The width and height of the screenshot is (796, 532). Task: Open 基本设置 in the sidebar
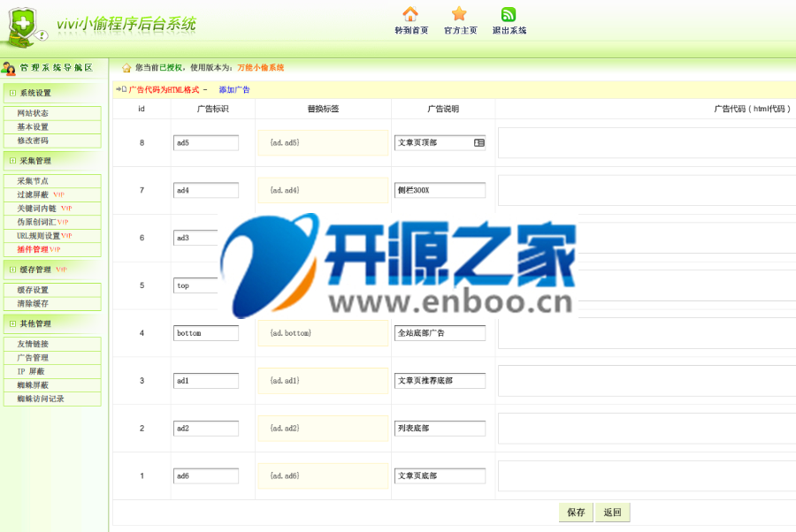52,126
